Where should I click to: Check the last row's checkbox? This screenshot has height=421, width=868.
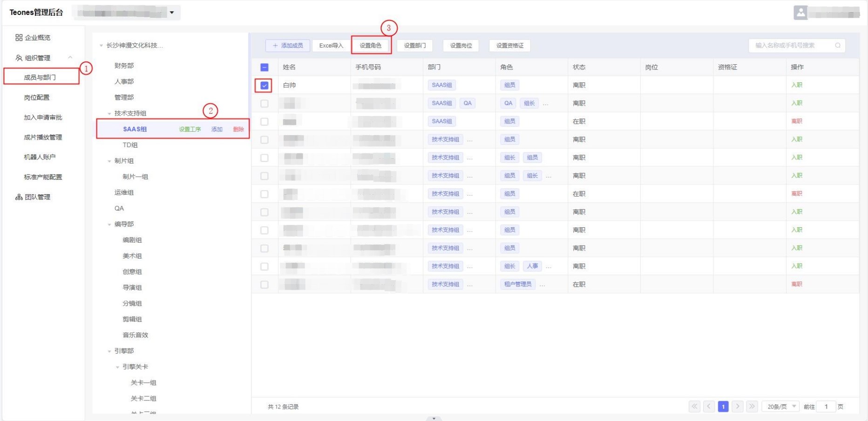pyautogui.click(x=264, y=285)
